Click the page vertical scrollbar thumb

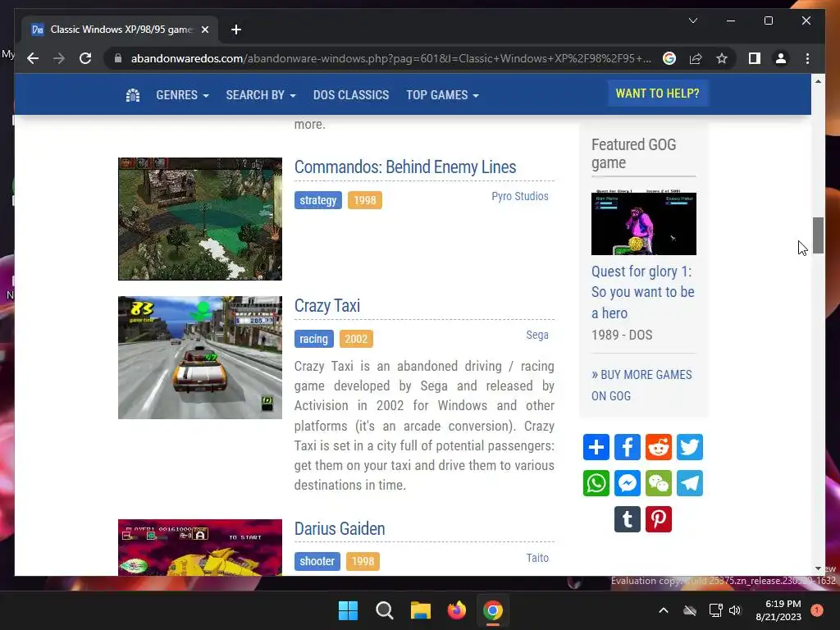[818, 235]
